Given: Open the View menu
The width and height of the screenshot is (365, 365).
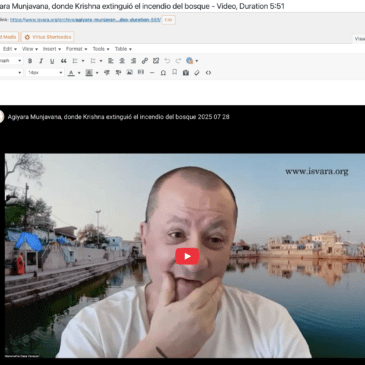Looking at the screenshot, I should coord(30,49).
